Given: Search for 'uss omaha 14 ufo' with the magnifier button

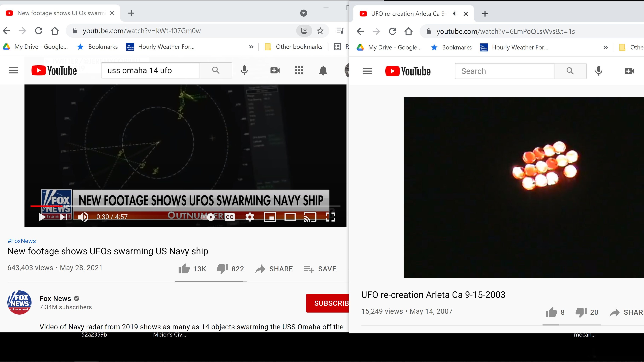Looking at the screenshot, I should tap(216, 71).
